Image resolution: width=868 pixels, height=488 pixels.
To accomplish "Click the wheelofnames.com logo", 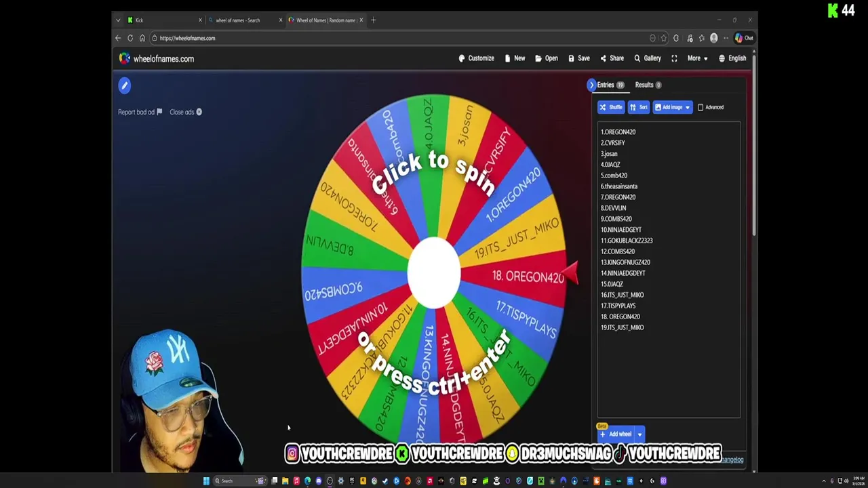I will click(x=157, y=59).
